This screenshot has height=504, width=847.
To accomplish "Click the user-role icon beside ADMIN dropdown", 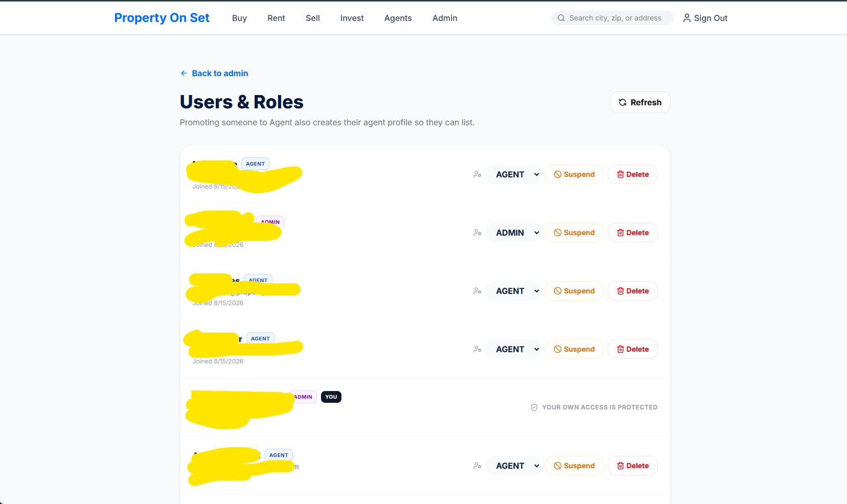I will tap(477, 233).
